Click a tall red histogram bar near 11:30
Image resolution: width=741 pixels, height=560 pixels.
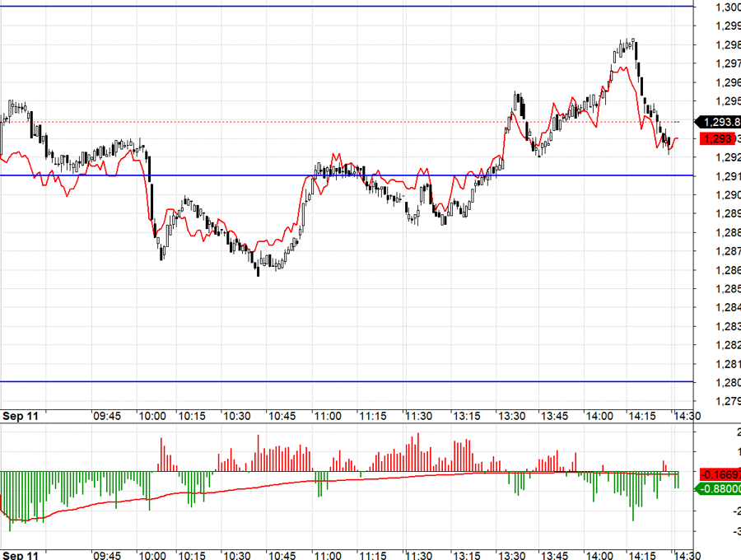(x=420, y=453)
